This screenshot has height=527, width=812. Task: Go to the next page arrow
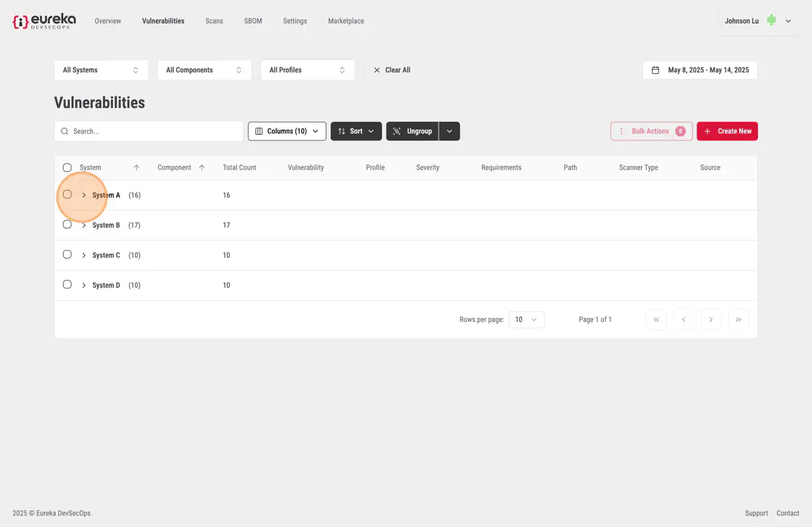coord(710,320)
